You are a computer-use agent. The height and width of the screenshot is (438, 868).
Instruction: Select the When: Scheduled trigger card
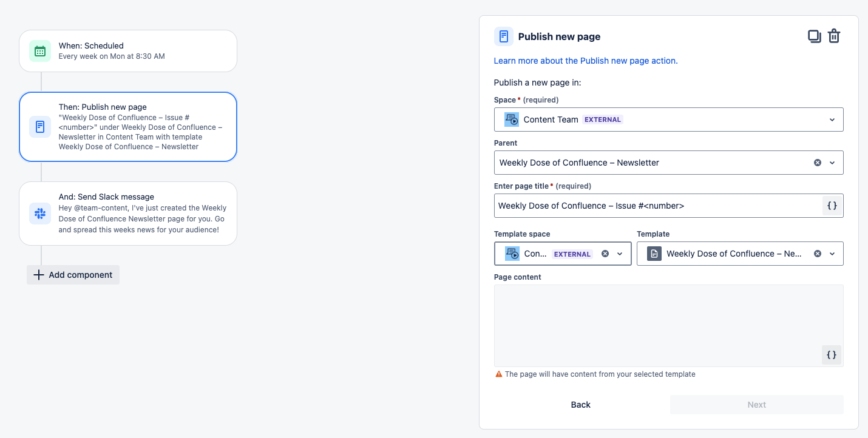[128, 51]
